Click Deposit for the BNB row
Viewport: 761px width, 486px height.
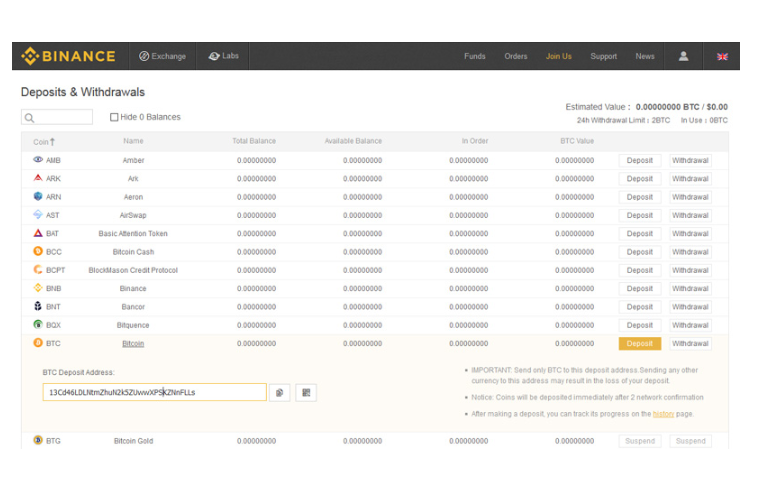tap(640, 288)
